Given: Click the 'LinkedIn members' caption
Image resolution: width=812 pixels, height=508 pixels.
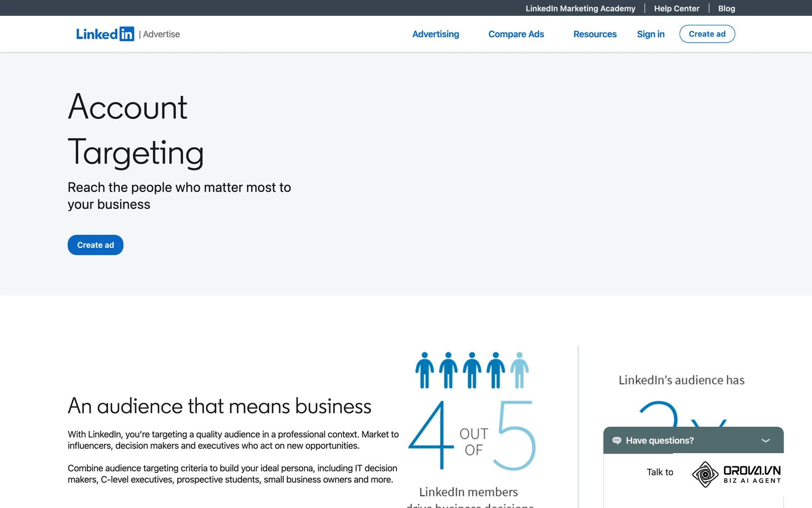Looking at the screenshot, I should (468, 492).
